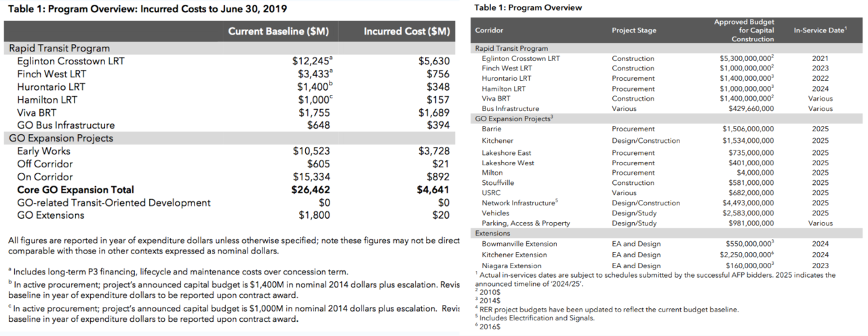The width and height of the screenshot is (868, 336).
Task: Click the 'Off Corridor' row label
Action: (x=45, y=164)
